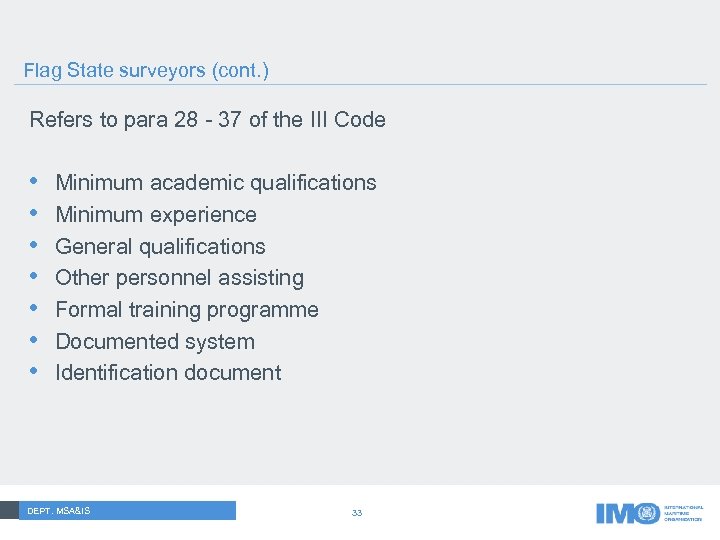Click the bullet before General qualifications
This screenshot has height=540, width=720.
35,246
